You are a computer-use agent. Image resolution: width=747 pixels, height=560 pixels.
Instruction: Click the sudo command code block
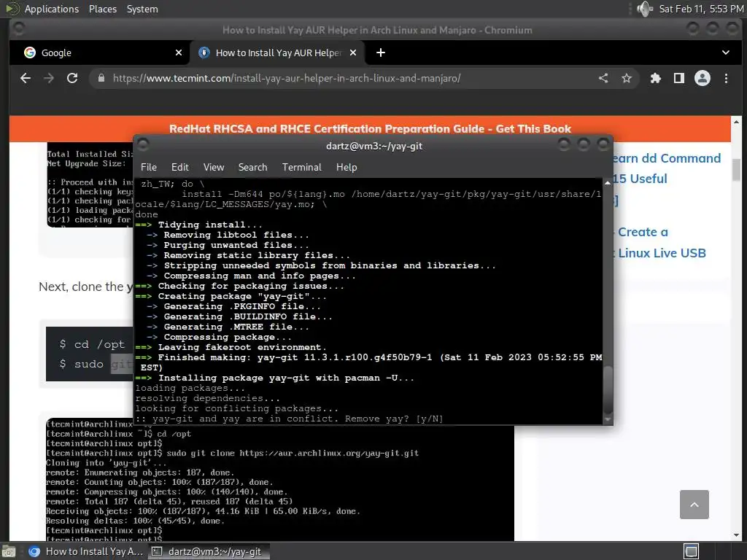90,354
